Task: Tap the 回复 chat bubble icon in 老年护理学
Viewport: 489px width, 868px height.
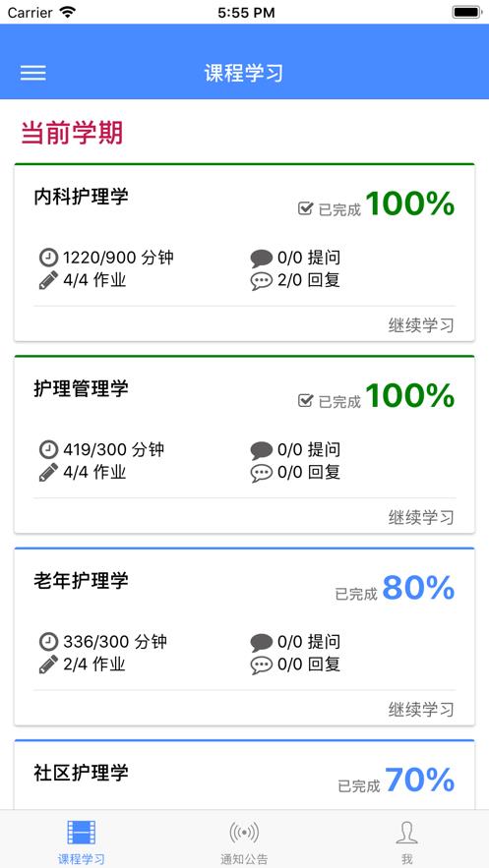Action: tap(262, 665)
